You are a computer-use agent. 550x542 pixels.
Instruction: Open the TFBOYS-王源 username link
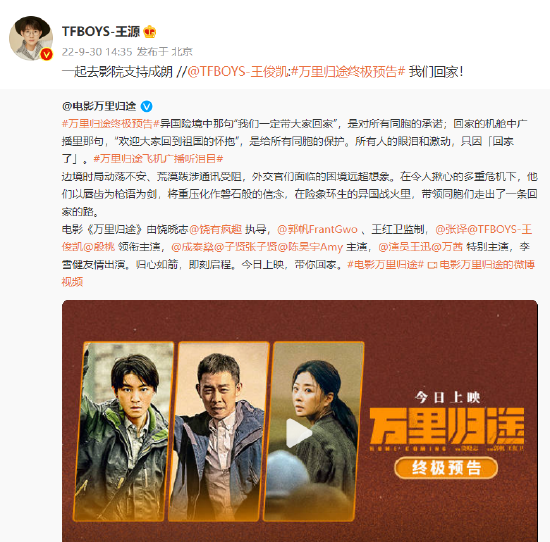(x=101, y=32)
